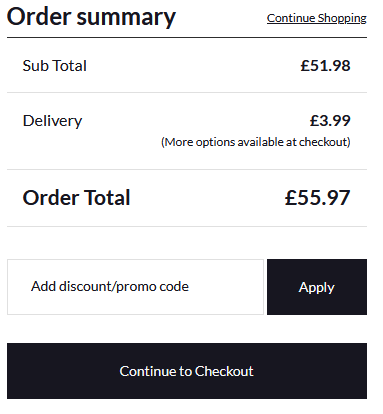Click the More options available at checkout note
383x414 pixels.
pos(256,142)
